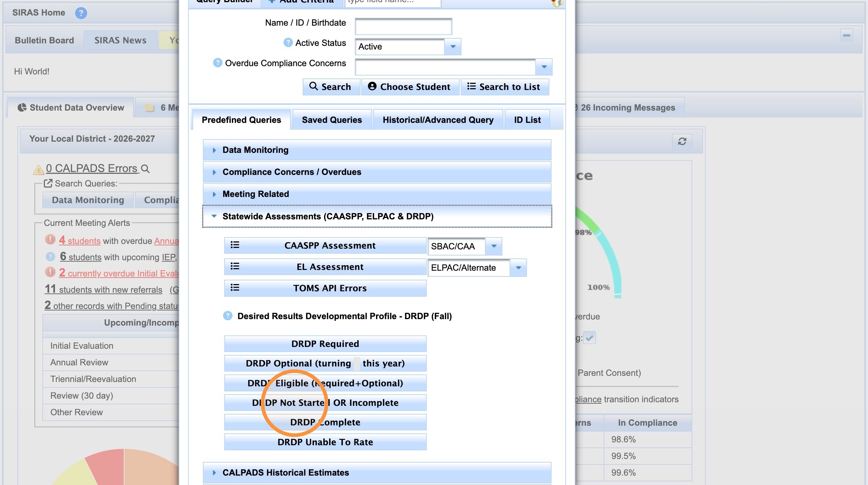The width and height of the screenshot is (868, 485).
Task: Open the SBAC/CAA dropdown
Action: click(494, 246)
